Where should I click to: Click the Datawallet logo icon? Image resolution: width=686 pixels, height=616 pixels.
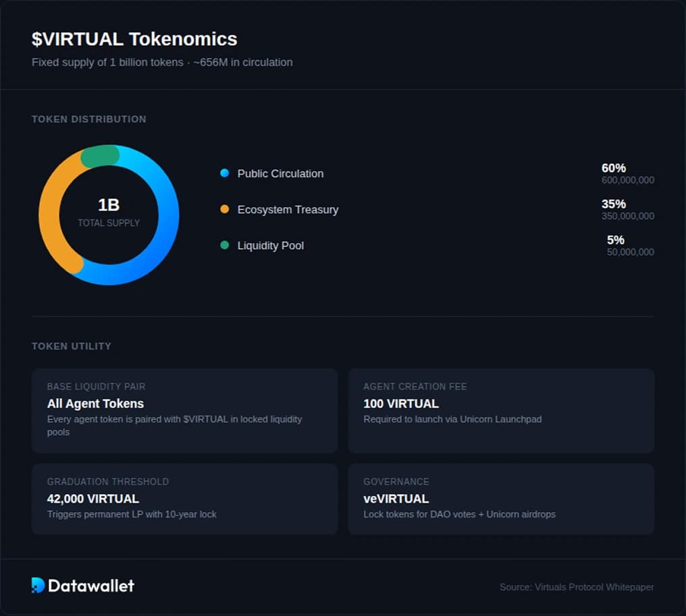point(37,585)
